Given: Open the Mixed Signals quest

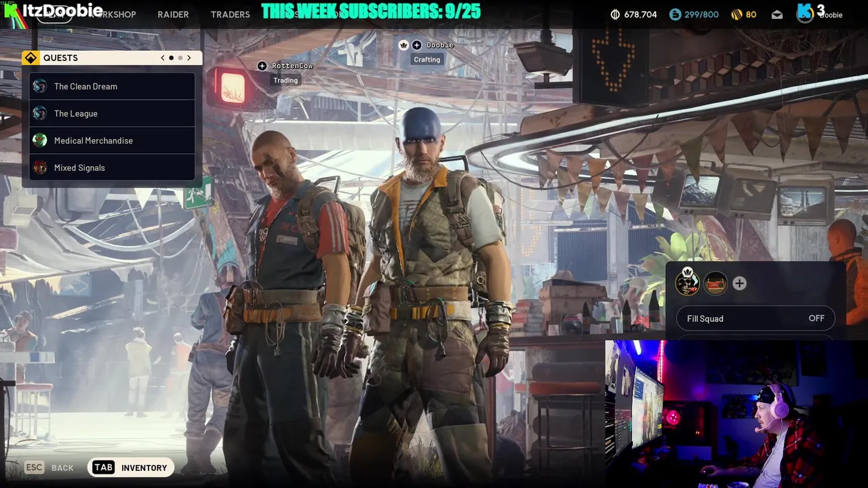Looking at the screenshot, I should point(113,167).
